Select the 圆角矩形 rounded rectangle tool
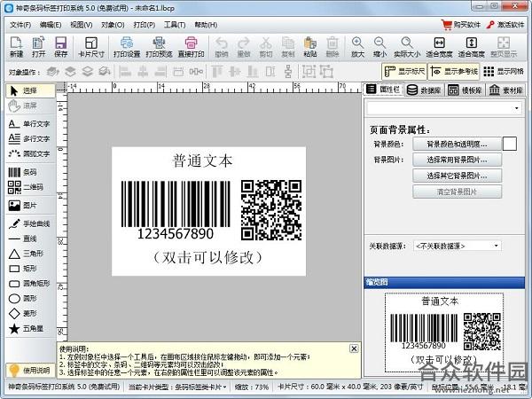 coord(30,284)
